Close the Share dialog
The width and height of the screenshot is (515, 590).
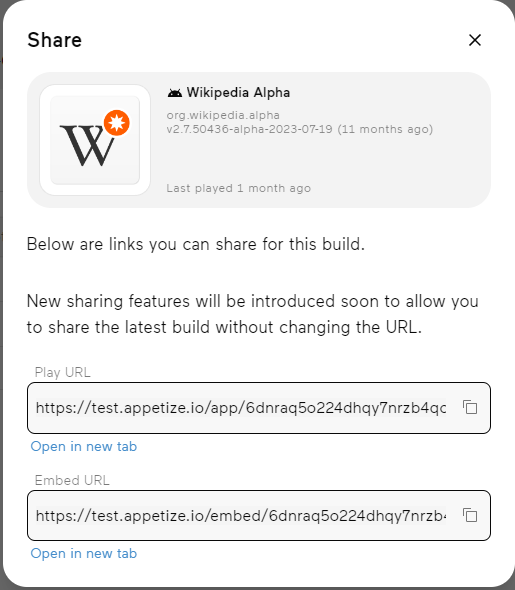pyautogui.click(x=475, y=40)
